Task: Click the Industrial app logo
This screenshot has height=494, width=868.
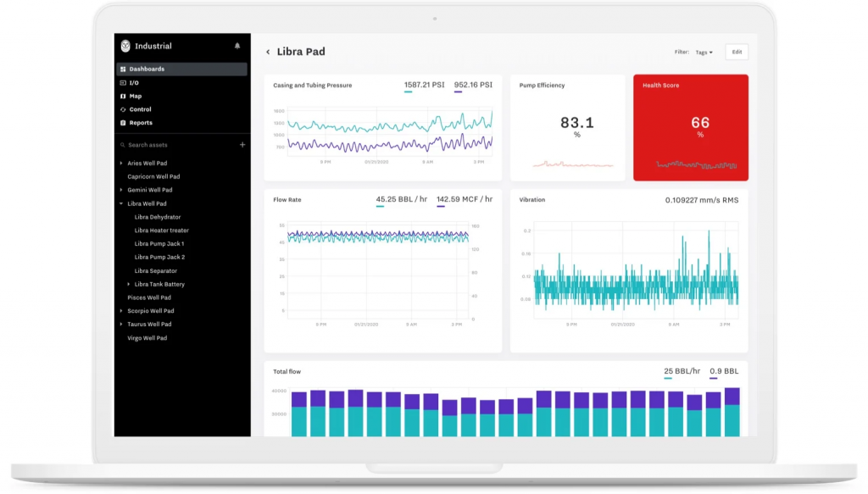Action: click(125, 45)
